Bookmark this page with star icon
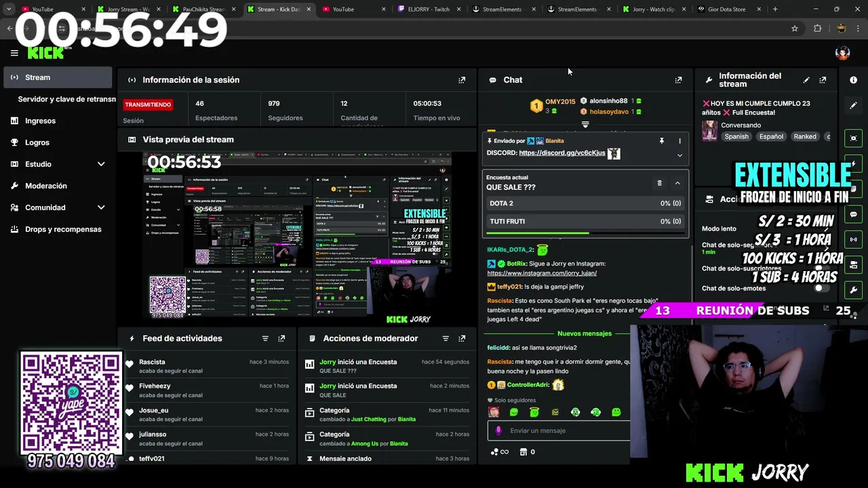 click(x=795, y=28)
